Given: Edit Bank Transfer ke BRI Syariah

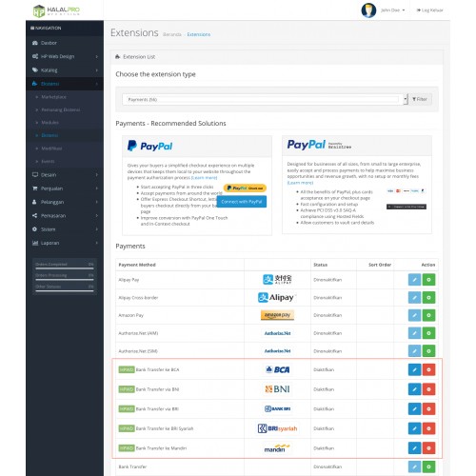Looking at the screenshot, I should click(414, 428).
